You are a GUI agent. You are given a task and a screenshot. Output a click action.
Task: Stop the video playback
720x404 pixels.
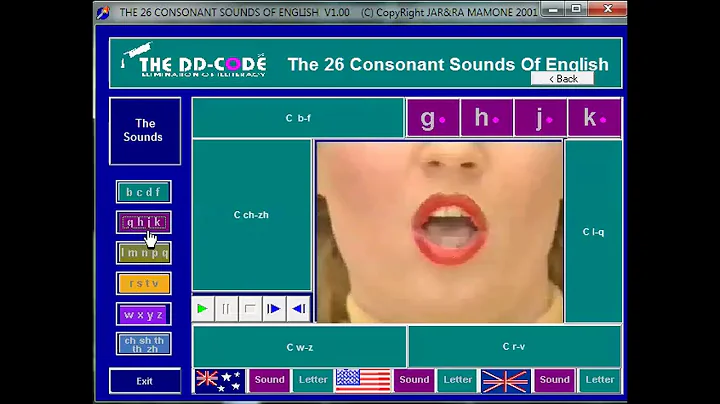(x=250, y=309)
